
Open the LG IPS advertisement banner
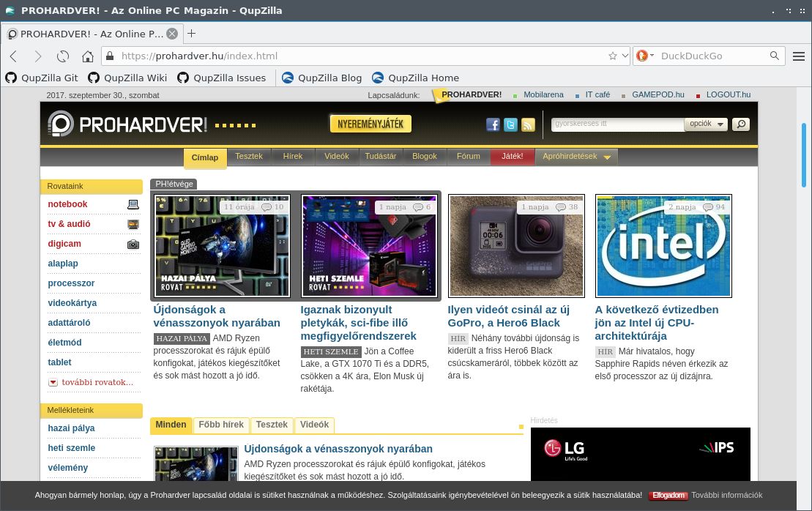coord(641,454)
